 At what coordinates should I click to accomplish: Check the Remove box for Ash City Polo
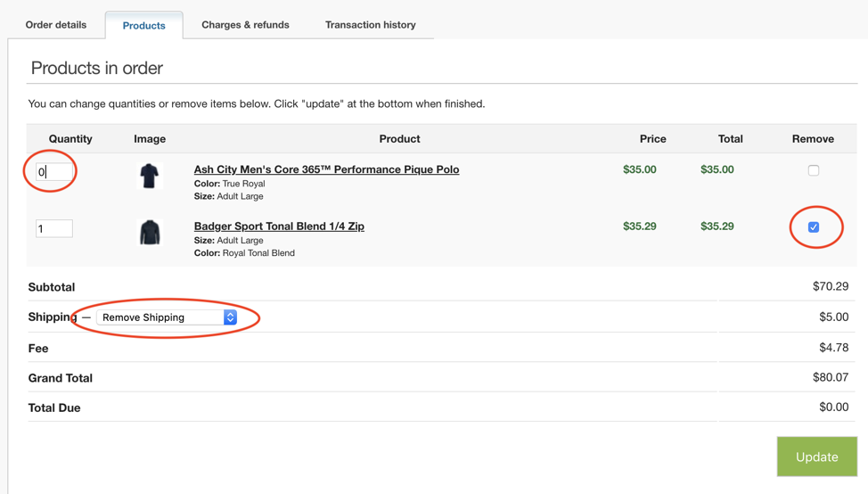814,170
